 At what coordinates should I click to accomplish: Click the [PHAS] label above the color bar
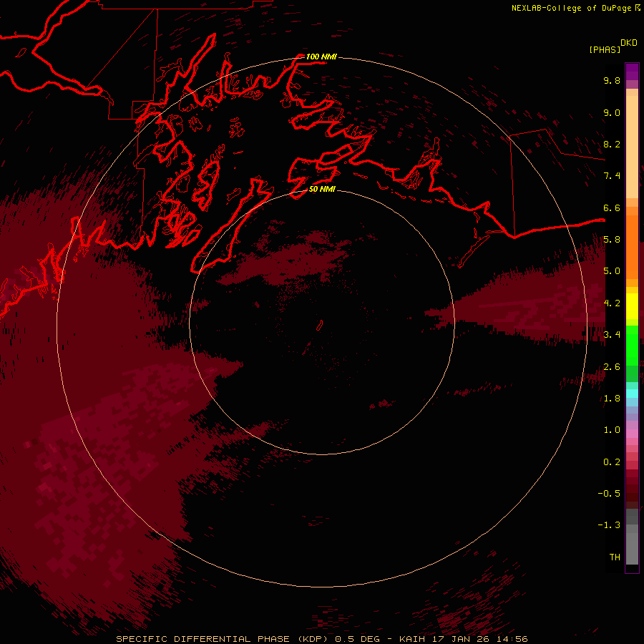point(605,49)
